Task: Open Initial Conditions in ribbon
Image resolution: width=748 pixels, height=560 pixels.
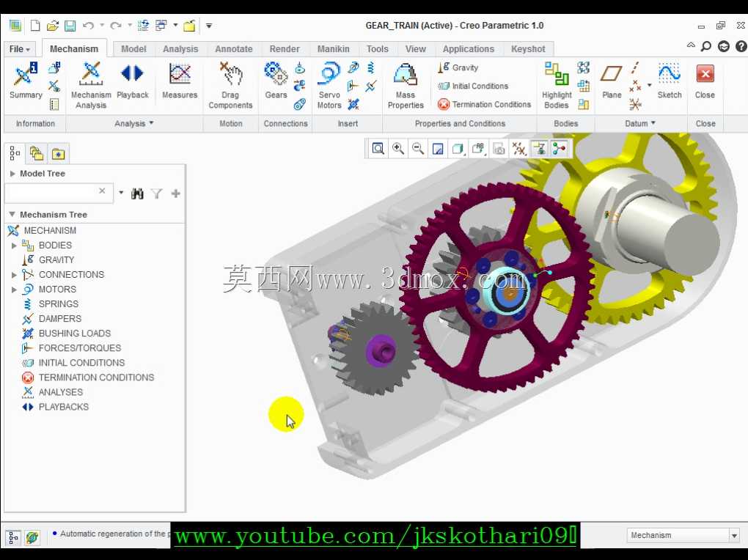Action: [473, 86]
